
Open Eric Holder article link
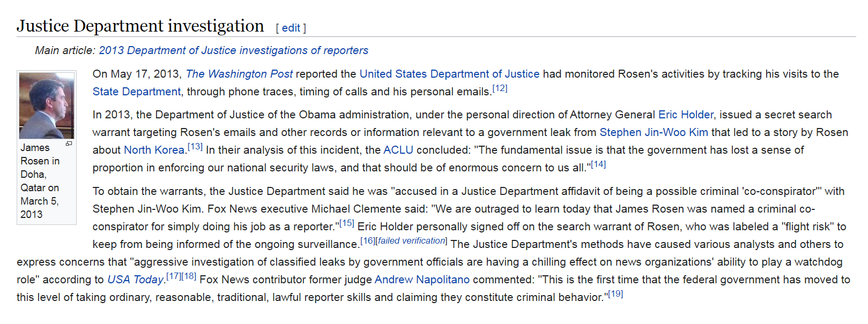pyautogui.click(x=686, y=115)
